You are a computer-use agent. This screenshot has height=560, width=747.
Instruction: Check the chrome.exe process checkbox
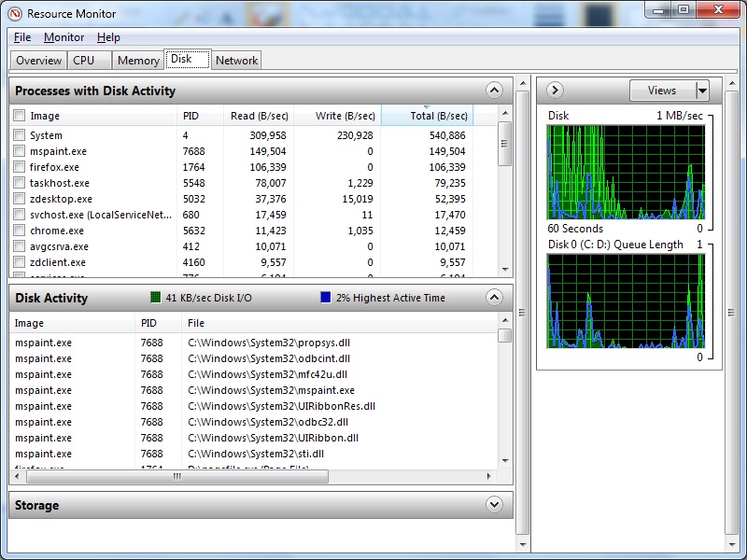19,231
